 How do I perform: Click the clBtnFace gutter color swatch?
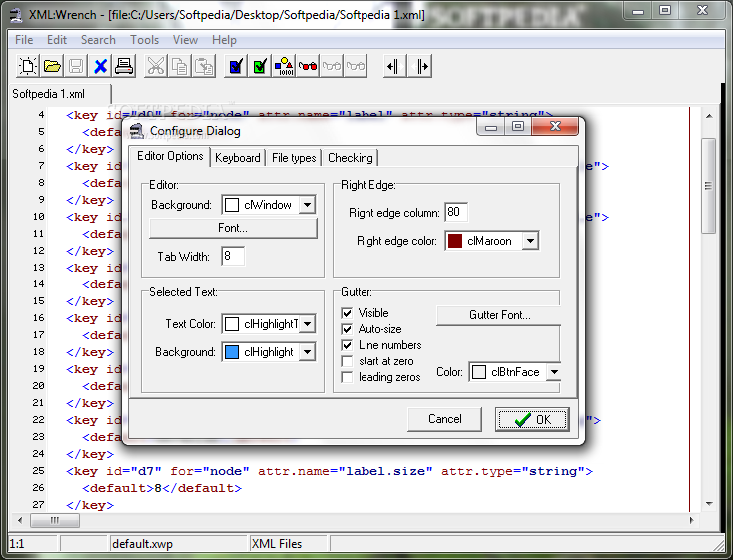(x=479, y=372)
